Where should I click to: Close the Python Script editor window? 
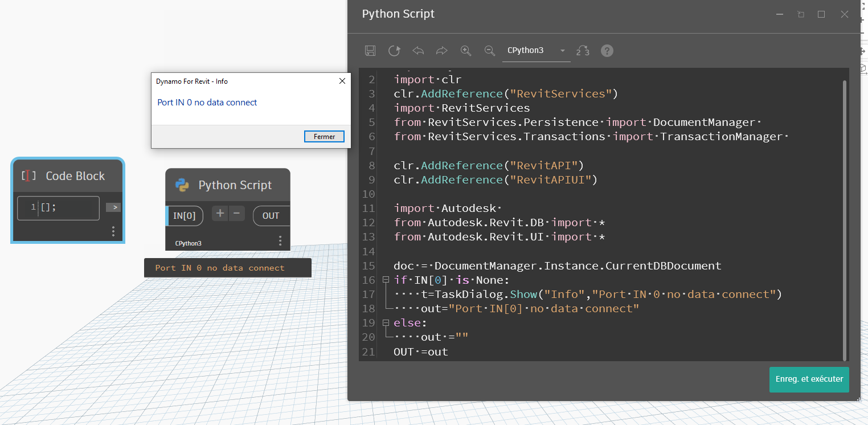click(844, 14)
